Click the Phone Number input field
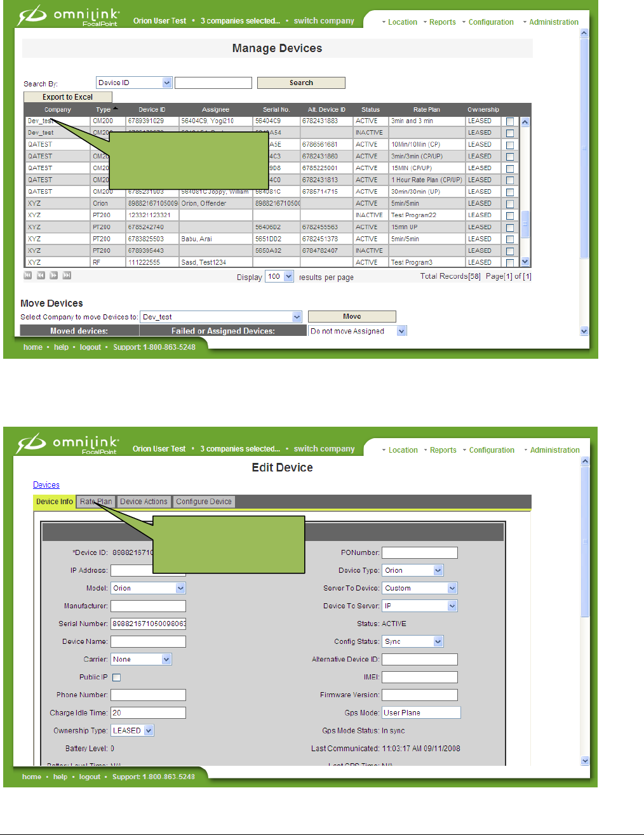The height and width of the screenshot is (835, 644). (x=148, y=695)
